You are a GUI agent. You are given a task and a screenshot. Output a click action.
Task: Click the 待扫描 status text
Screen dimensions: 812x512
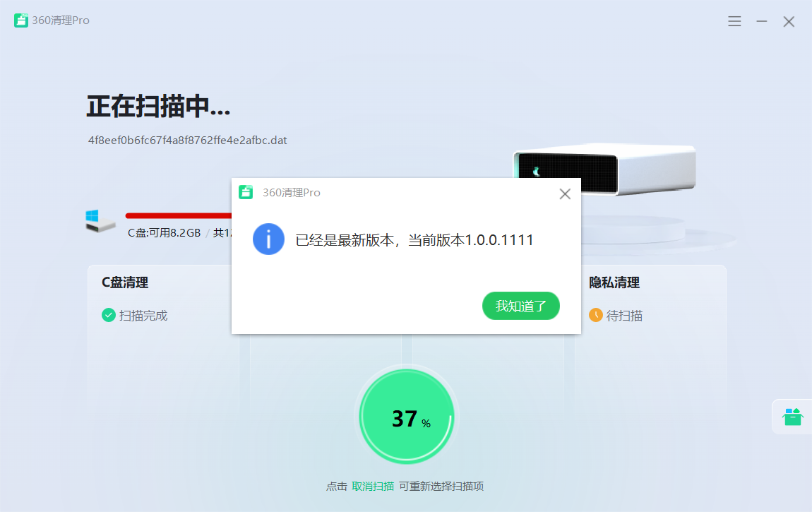coord(625,315)
